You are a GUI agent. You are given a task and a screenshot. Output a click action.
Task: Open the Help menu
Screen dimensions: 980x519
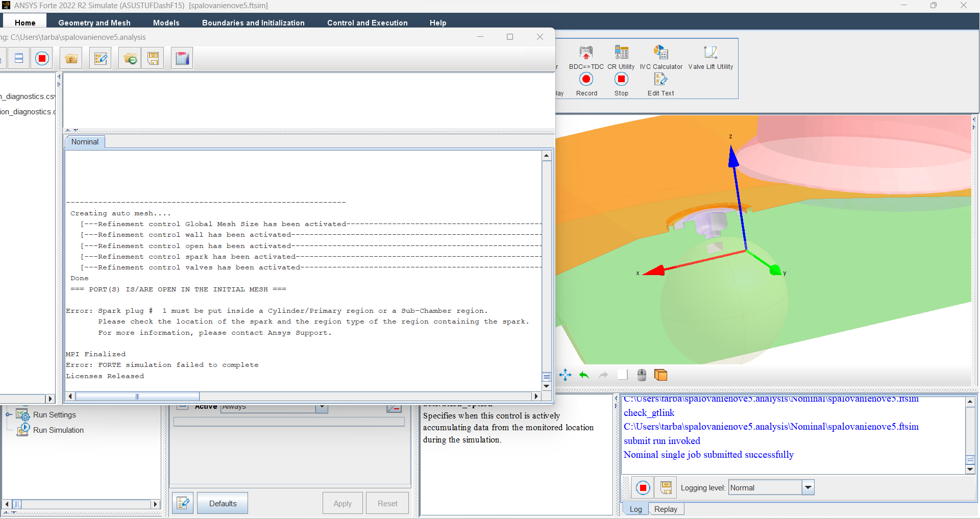pos(438,22)
